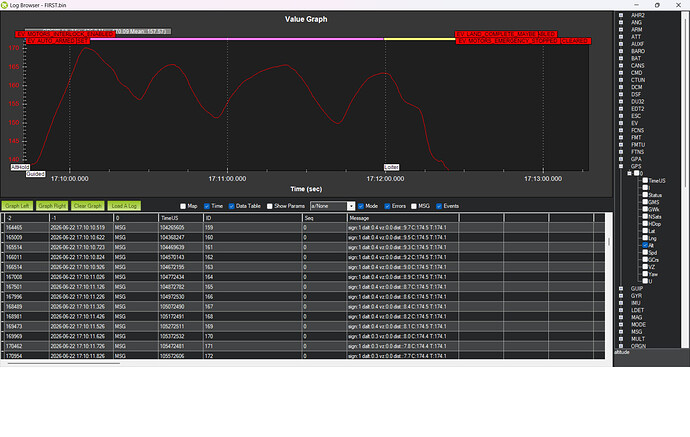The width and height of the screenshot is (690, 437).
Task: Click the Load A Log button
Action: (124, 206)
